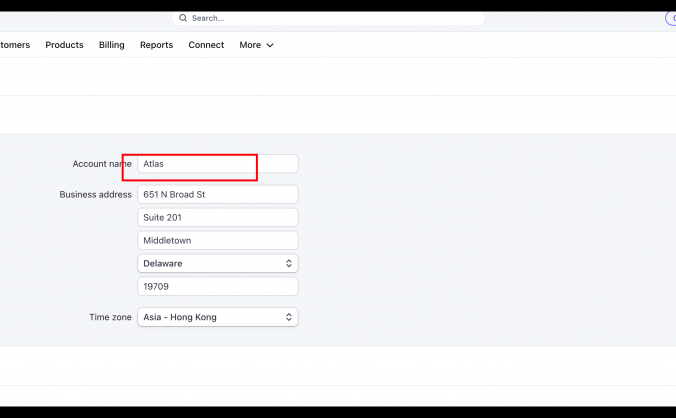Open the Delaware state dropdown
676x418 pixels.
pyautogui.click(x=217, y=263)
